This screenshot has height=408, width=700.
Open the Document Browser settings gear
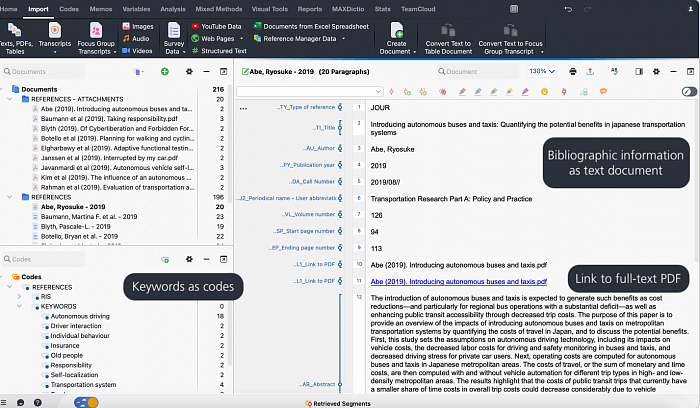(189, 72)
